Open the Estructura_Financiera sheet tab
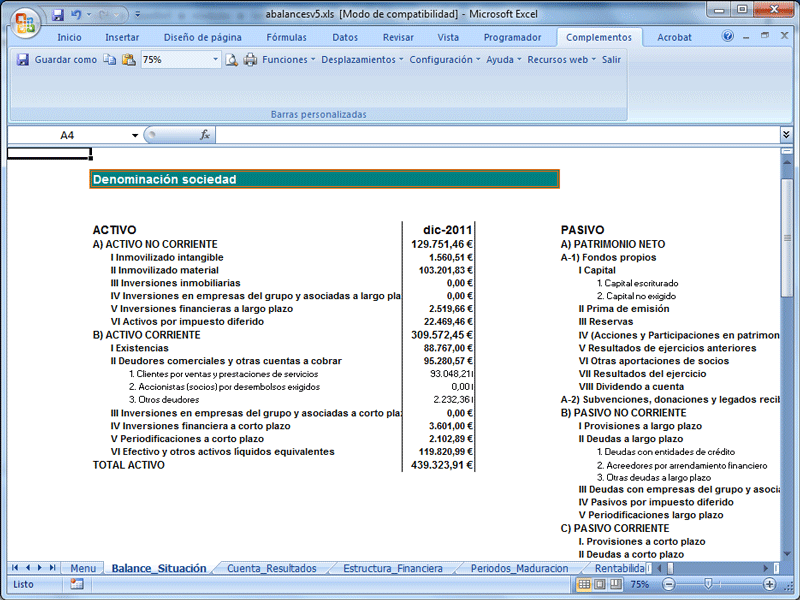 [392, 568]
